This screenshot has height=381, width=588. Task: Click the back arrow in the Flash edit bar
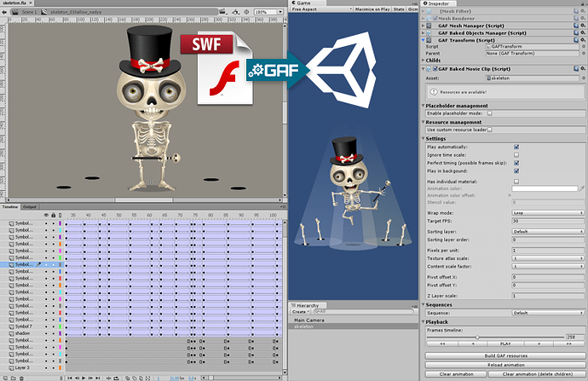pyautogui.click(x=4, y=12)
